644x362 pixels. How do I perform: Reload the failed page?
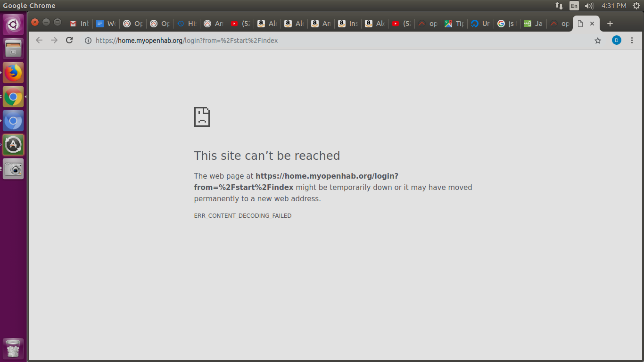tap(69, 41)
